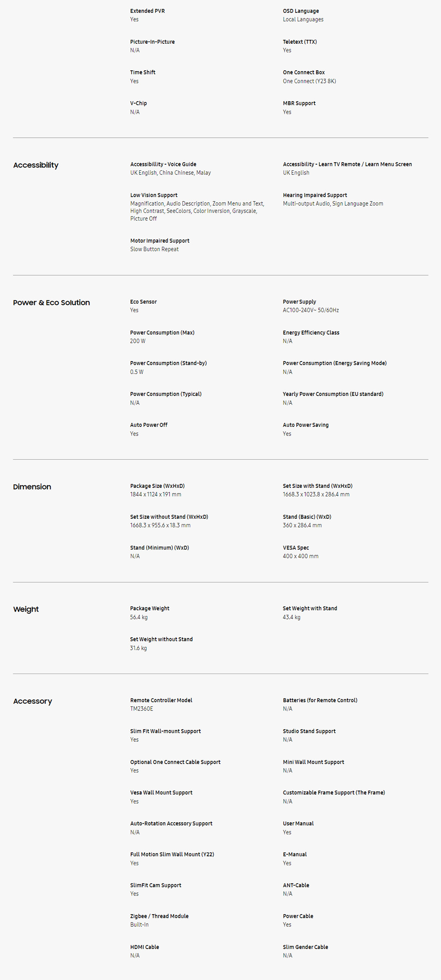This screenshot has height=980, width=441.
Task: Click the Accessibility section heading
Action: click(36, 165)
